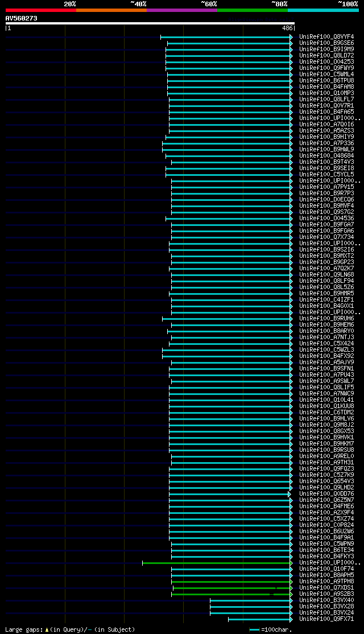The width and height of the screenshot is (364, 634).
Task: Select the UniRef100_A9SWL7 label
Action: pyautogui.click(x=327, y=381)
